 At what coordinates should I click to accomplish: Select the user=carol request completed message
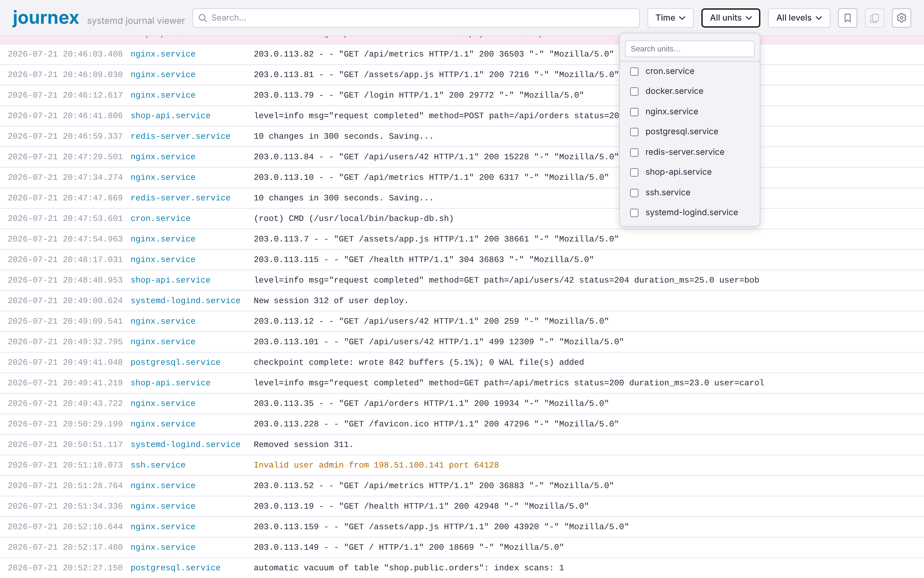pos(509,383)
